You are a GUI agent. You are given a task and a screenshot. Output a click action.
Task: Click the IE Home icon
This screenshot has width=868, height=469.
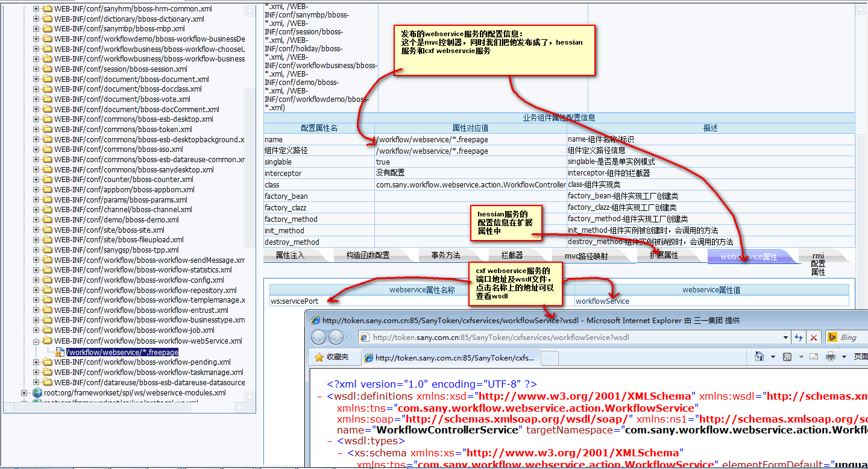[x=759, y=356]
